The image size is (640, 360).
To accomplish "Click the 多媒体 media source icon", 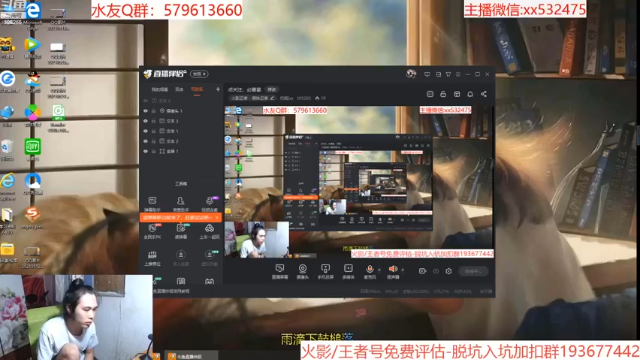I will point(348,271).
